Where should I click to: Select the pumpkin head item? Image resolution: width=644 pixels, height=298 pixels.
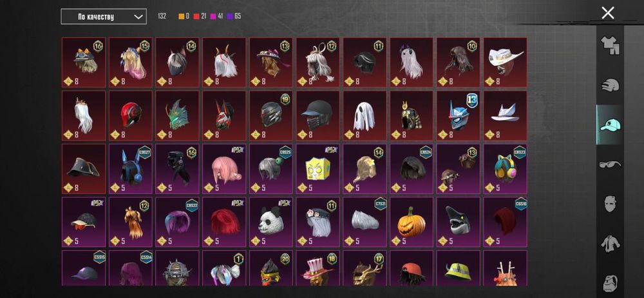click(412, 221)
